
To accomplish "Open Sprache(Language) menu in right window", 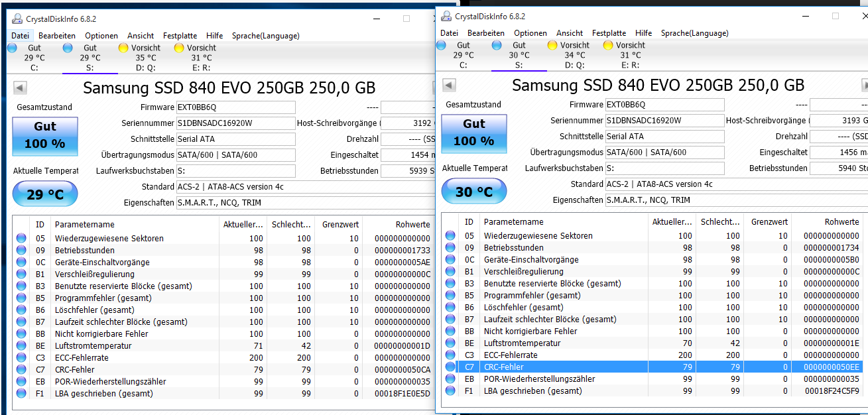I will 694,33.
